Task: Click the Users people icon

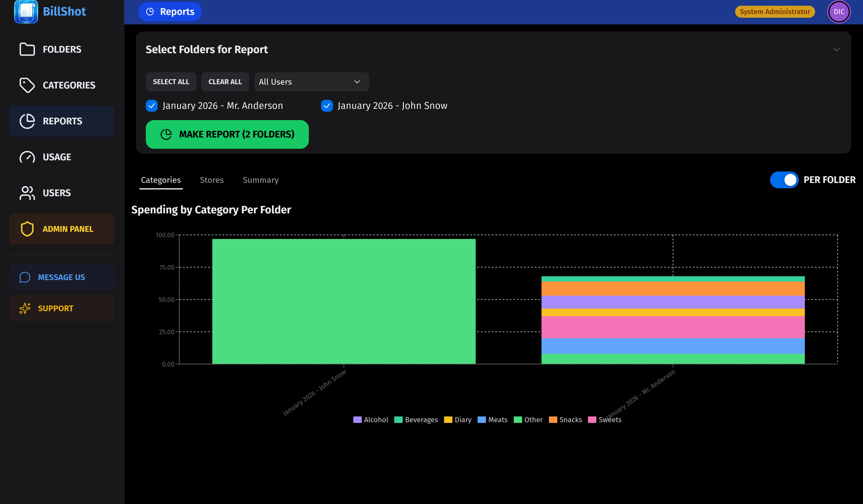Action: pos(27,193)
